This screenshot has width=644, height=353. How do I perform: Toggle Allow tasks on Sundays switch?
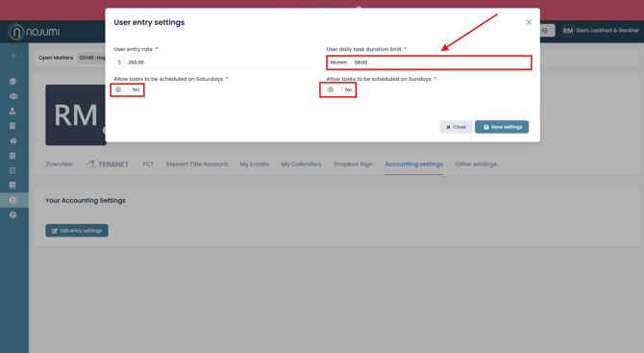point(334,89)
